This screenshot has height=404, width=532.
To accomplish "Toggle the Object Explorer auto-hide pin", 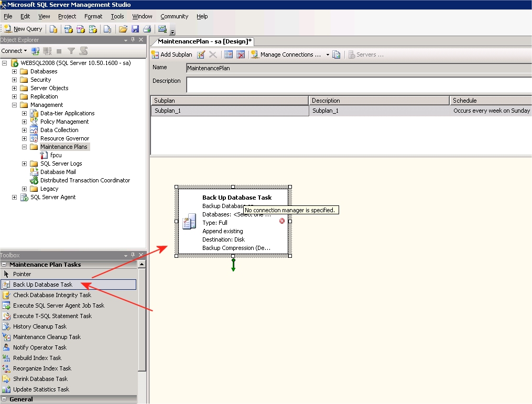I will 133,40.
